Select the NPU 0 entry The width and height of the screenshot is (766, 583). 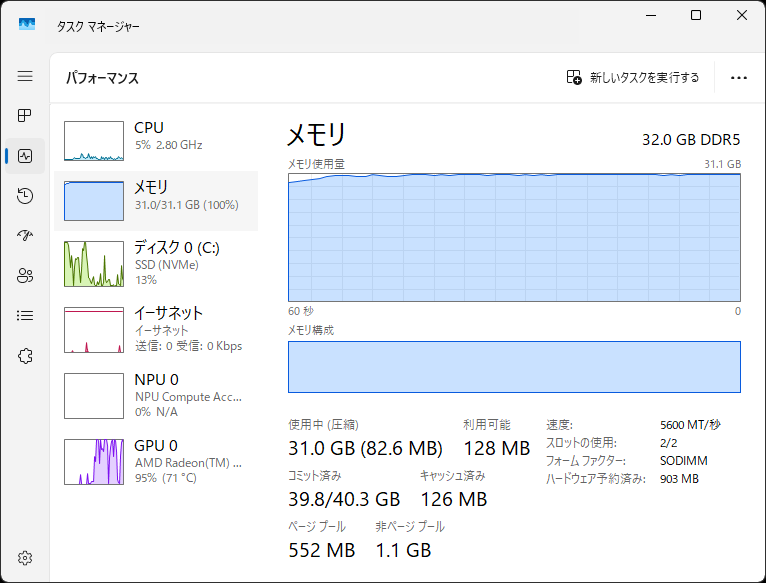[156, 396]
